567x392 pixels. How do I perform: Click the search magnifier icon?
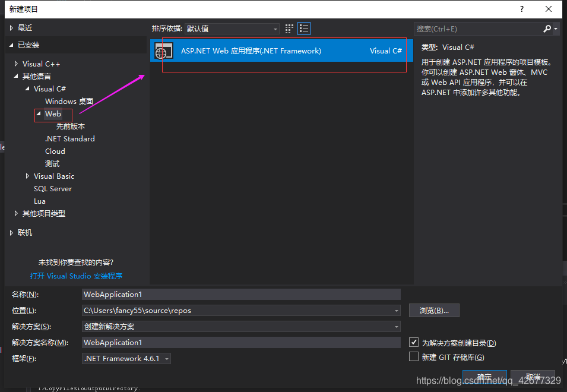click(547, 29)
